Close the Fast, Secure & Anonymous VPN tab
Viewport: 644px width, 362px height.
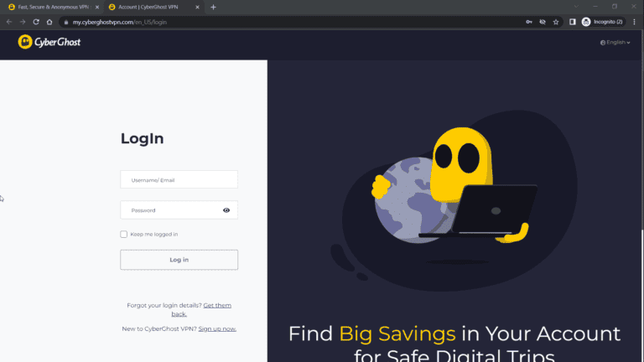97,7
